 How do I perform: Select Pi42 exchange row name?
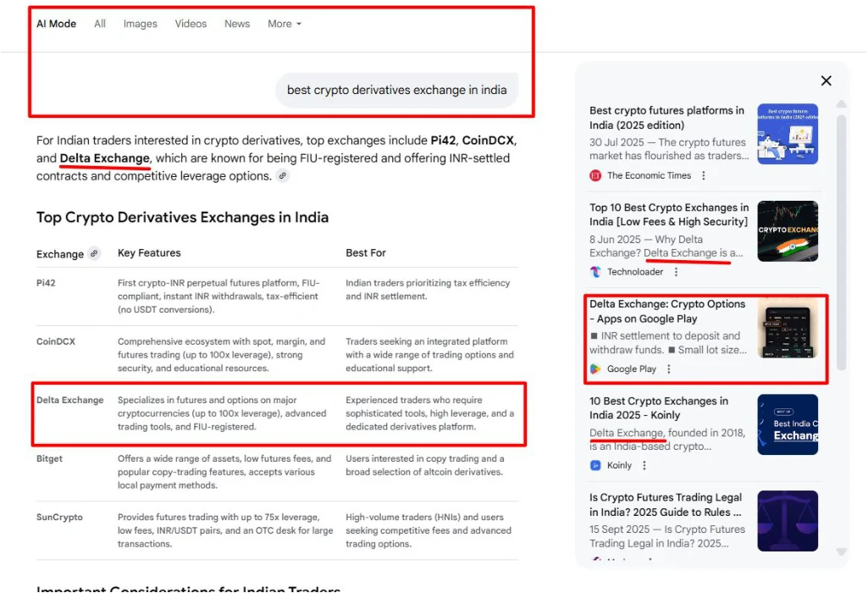coord(46,283)
